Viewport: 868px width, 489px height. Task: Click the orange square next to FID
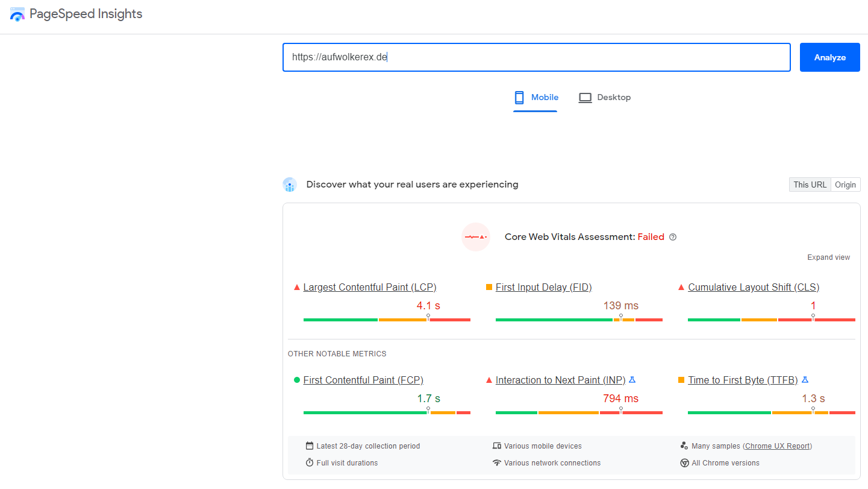(x=489, y=287)
